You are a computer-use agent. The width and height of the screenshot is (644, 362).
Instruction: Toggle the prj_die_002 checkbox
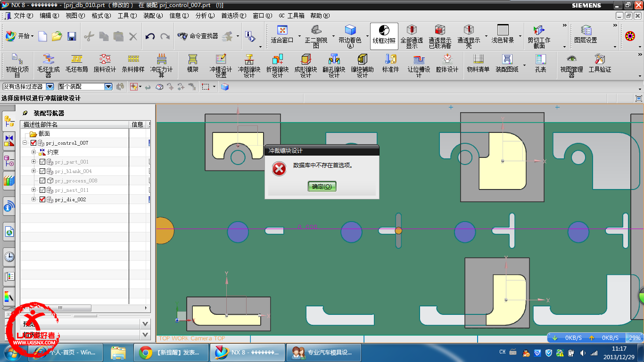(x=42, y=199)
